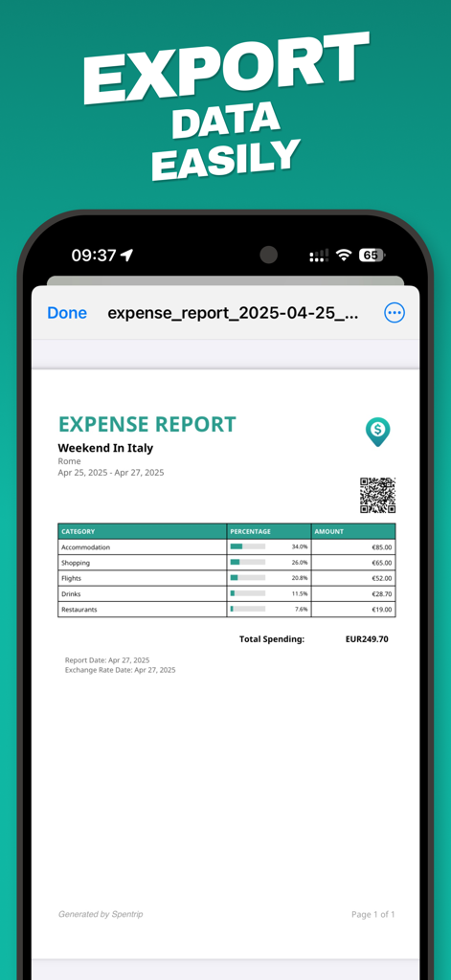This screenshot has width=451, height=980.
Task: Tap the €28.70 amount cell
Action: click(353, 593)
